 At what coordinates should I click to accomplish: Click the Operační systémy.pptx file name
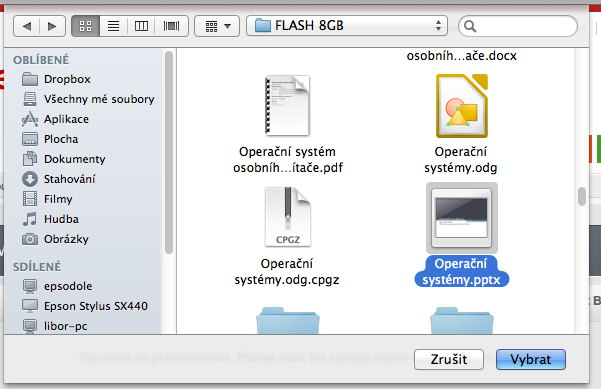point(461,272)
